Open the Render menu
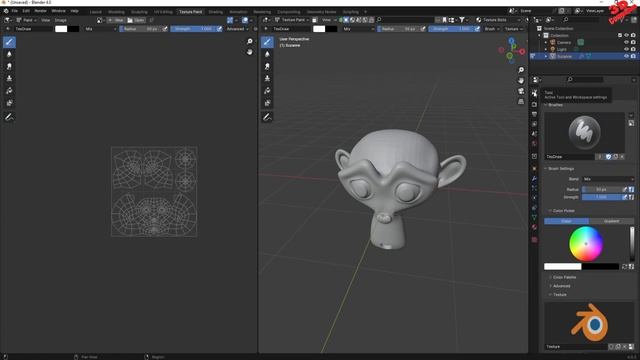 click(40, 11)
